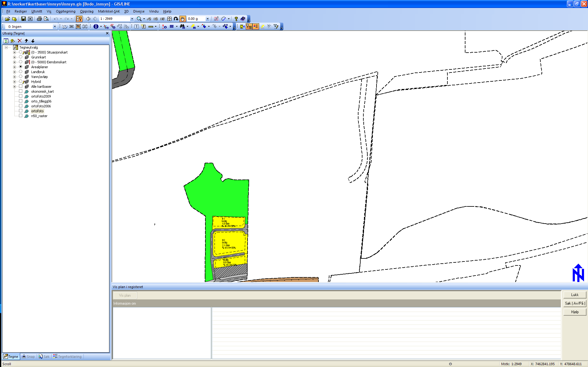588x367 pixels.
Task: Click the magnifier zoom tool
Action: click(x=139, y=19)
